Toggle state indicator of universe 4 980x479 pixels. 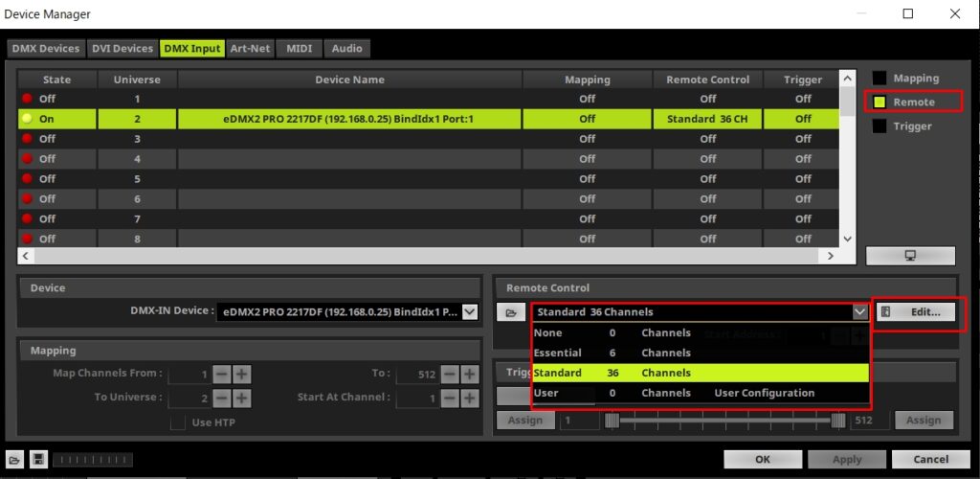(27, 159)
